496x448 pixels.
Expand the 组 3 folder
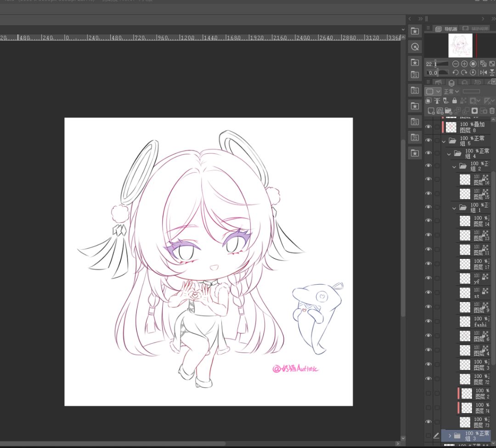click(x=450, y=436)
